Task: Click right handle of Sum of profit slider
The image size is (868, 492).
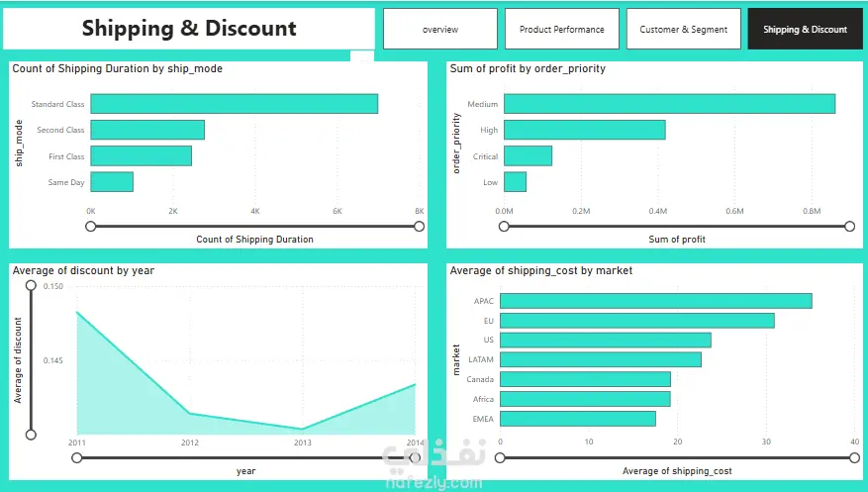Action: click(x=850, y=227)
